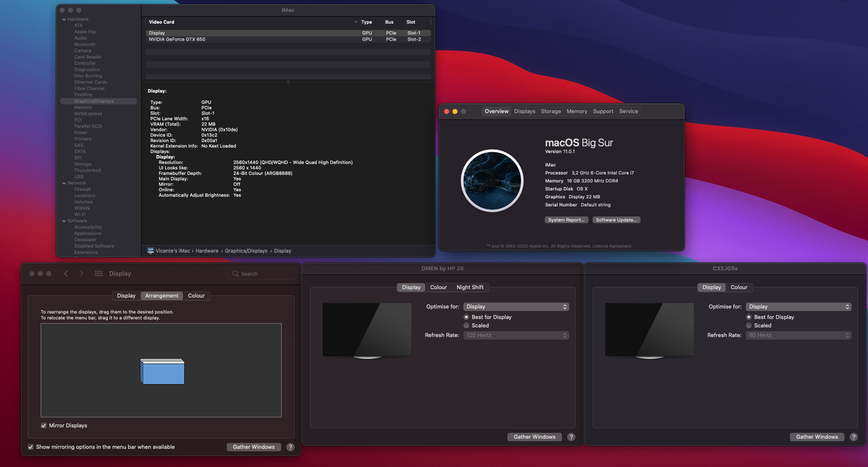Select the Arrangement tab
Viewport: 868px width, 467px height.
[x=162, y=296]
